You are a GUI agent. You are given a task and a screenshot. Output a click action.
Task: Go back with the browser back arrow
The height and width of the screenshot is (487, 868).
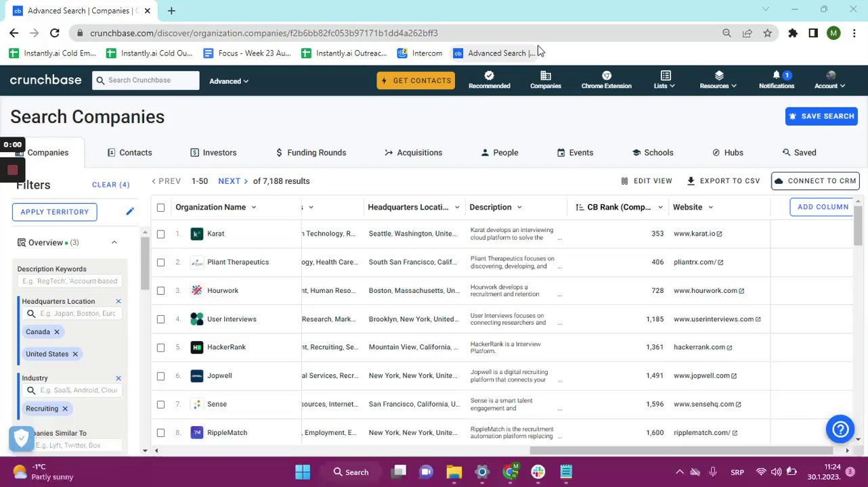[14, 33]
